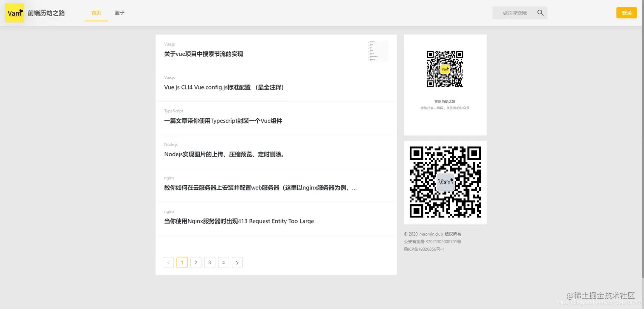Screen dimensions: 644x309
Task: Click the Vam logo icon
Action: pyautogui.click(x=14, y=13)
